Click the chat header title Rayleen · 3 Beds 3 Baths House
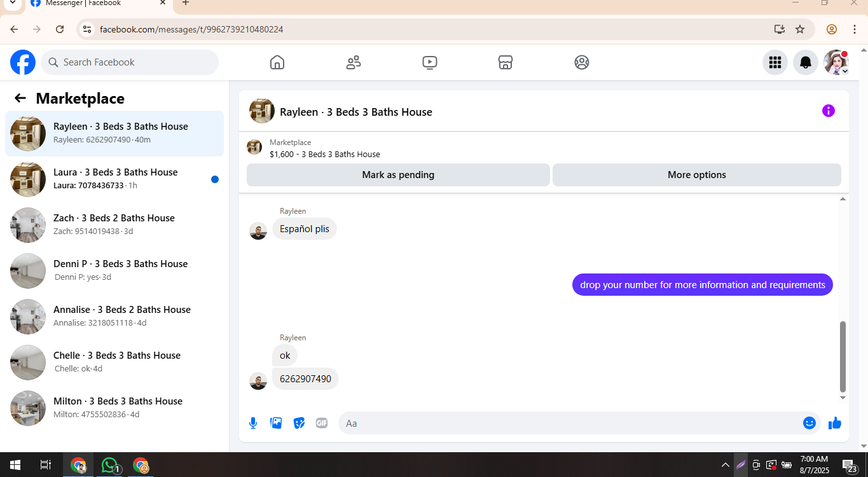 pos(356,112)
